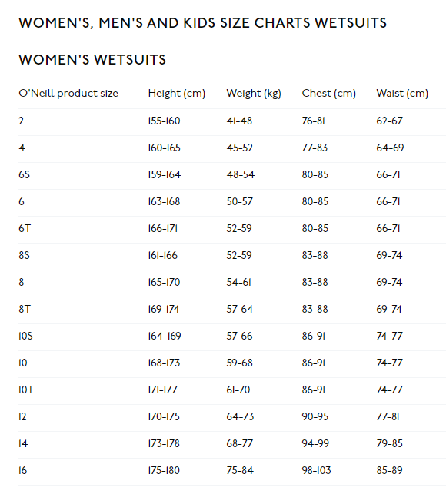Click the O'Neill product size column header

coord(68,93)
